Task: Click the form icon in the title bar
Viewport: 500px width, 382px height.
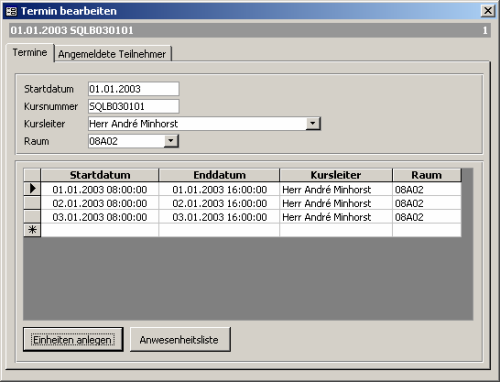Action: point(11,11)
